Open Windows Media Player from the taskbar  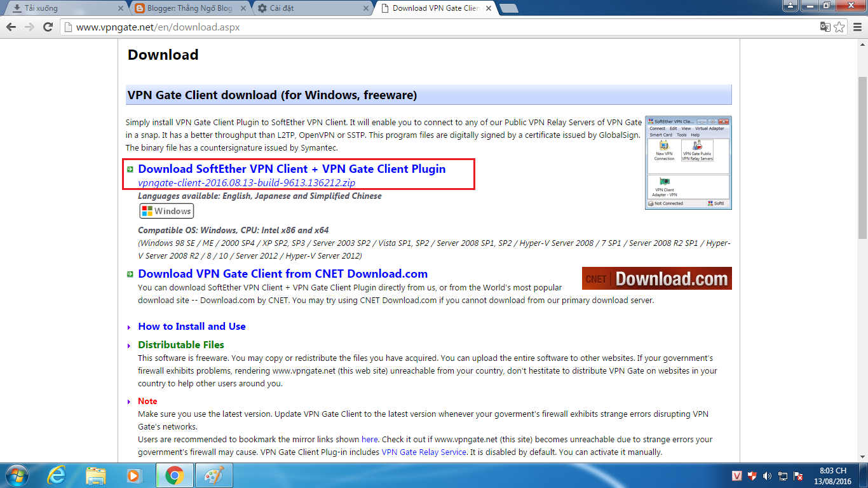pos(135,475)
